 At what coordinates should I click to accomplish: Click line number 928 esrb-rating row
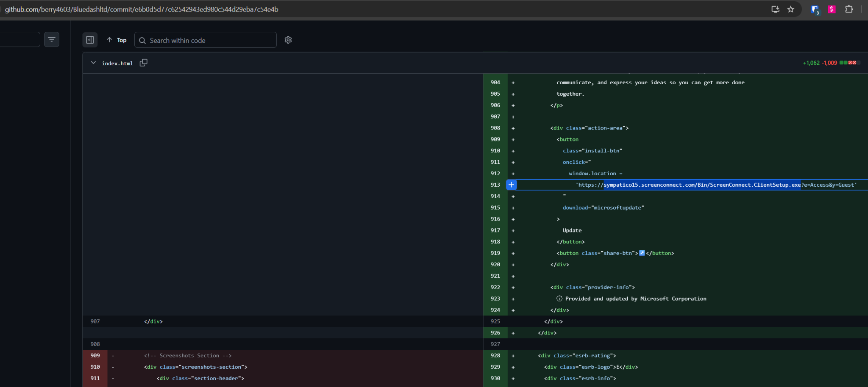(x=495, y=356)
